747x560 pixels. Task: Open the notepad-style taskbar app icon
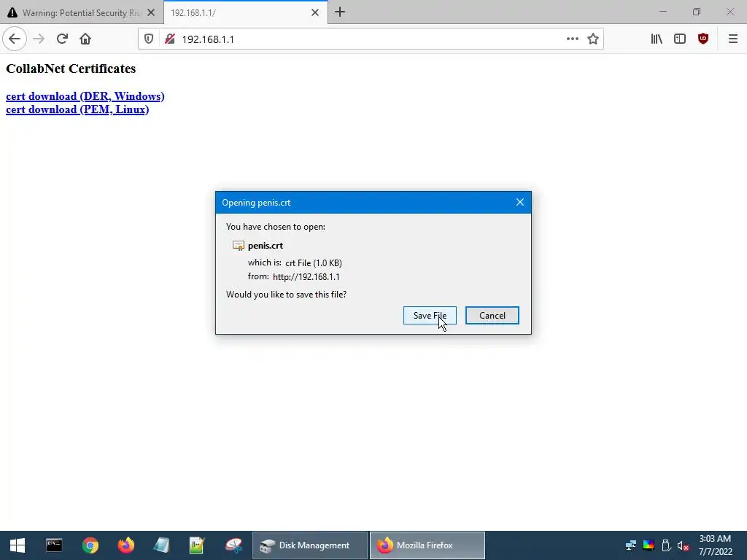(162, 545)
